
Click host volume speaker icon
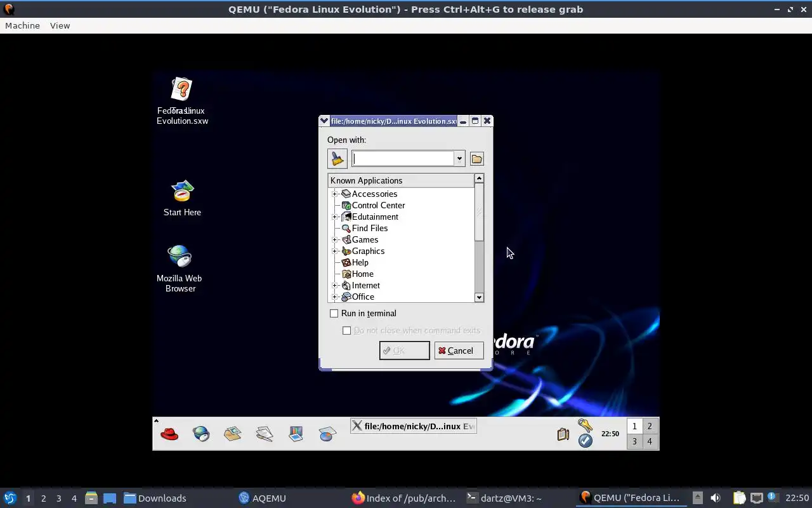click(716, 498)
